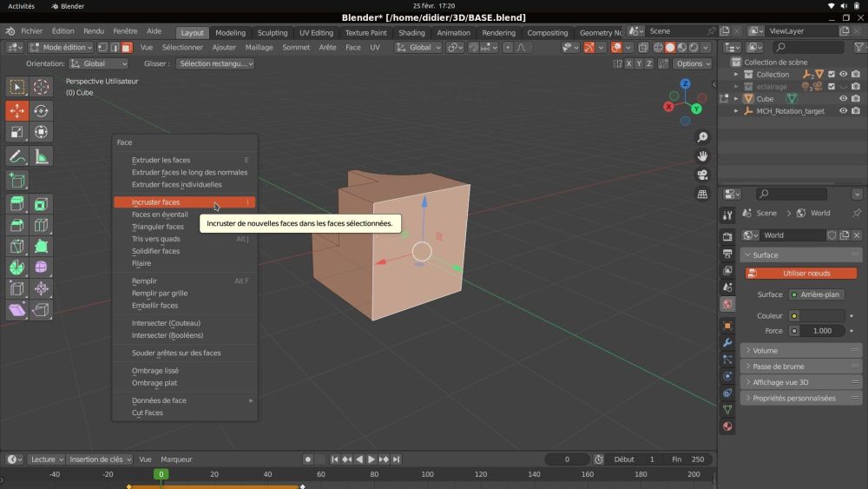Open the Modifiers wrench properties tab
868x489 pixels.
pyautogui.click(x=727, y=343)
